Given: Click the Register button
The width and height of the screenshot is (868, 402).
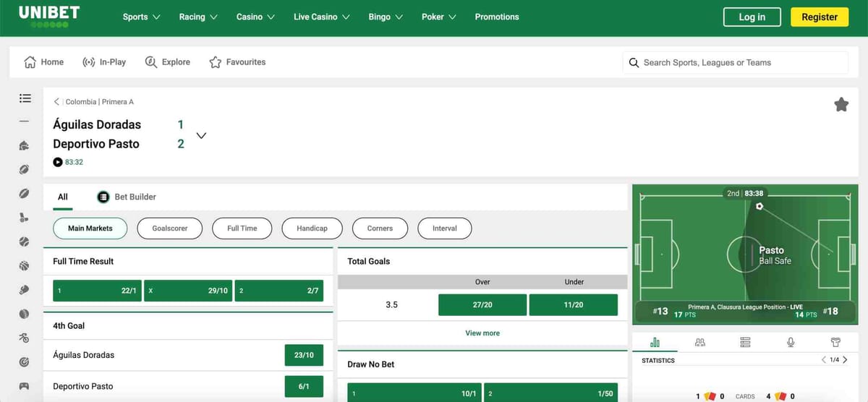Looking at the screenshot, I should click(820, 17).
